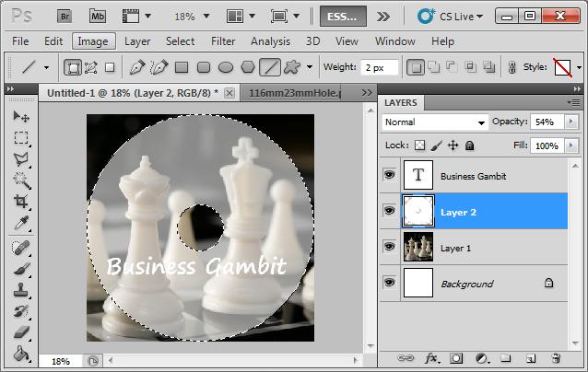This screenshot has width=588, height=372.
Task: Click the Add layer mask icon
Action: [x=456, y=357]
